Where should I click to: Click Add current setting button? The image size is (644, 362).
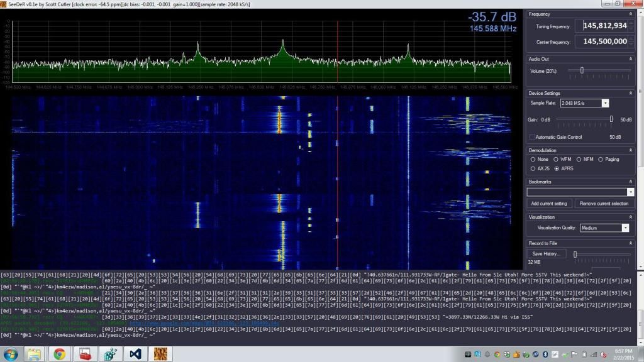[548, 204]
